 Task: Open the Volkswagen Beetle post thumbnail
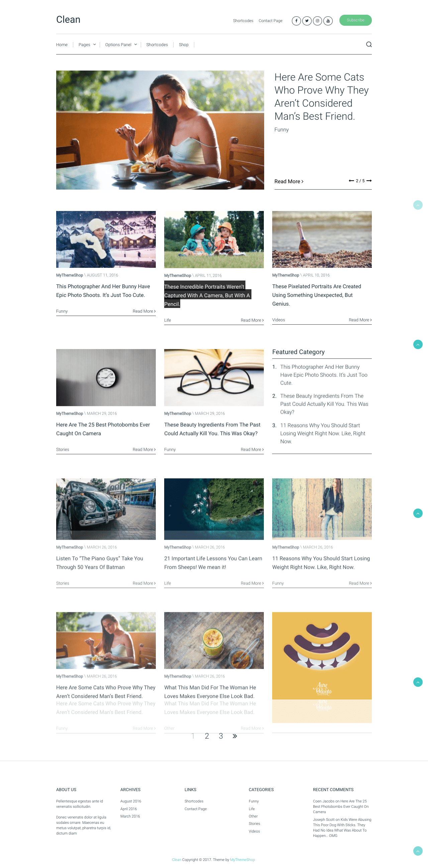(106, 509)
